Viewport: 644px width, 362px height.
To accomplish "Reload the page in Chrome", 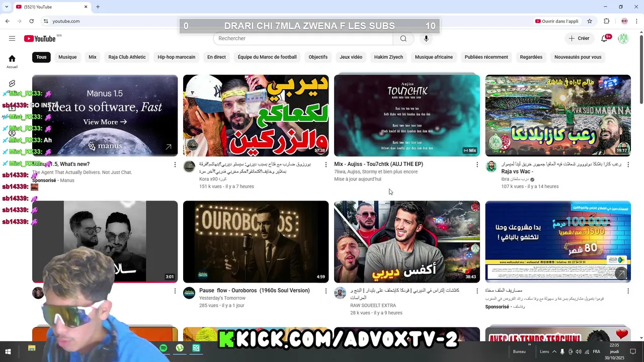I will 31,21.
